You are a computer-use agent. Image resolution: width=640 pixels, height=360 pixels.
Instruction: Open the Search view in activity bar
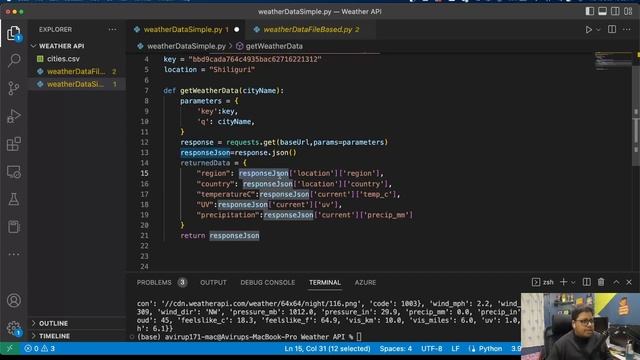[x=14, y=60]
